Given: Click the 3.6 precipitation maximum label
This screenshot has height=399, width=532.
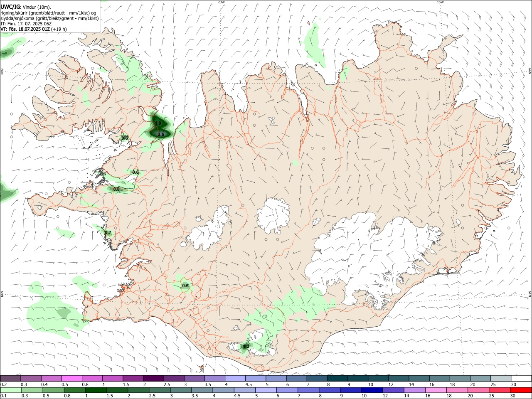Looking at the screenshot, I should click(x=161, y=134).
